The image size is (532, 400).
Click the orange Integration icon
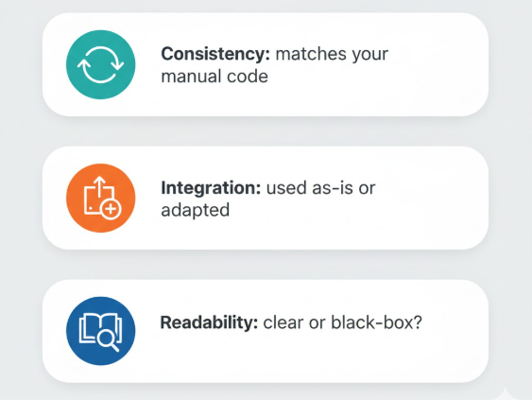[101, 198]
